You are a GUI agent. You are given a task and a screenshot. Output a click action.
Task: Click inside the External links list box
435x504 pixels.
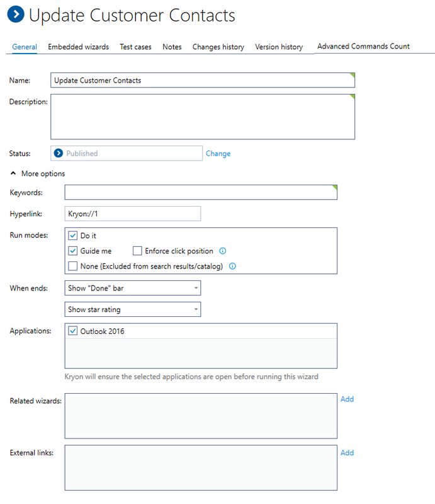click(x=201, y=467)
